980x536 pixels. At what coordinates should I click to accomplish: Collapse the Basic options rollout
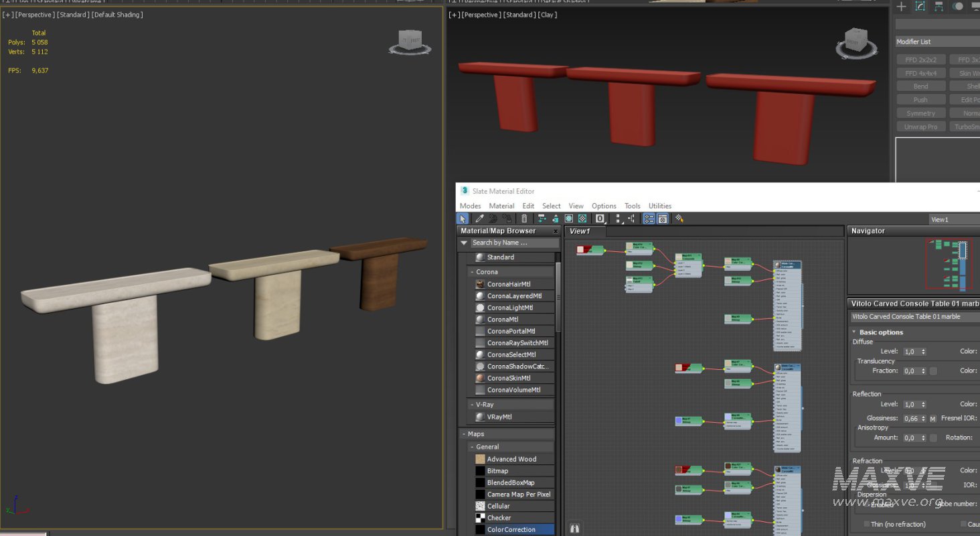pyautogui.click(x=855, y=332)
